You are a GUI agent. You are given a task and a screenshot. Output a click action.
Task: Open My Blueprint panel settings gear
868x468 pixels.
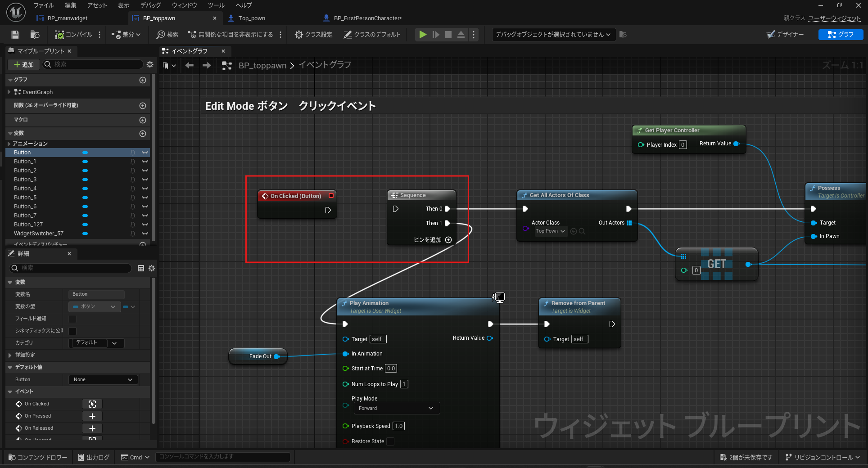point(150,64)
